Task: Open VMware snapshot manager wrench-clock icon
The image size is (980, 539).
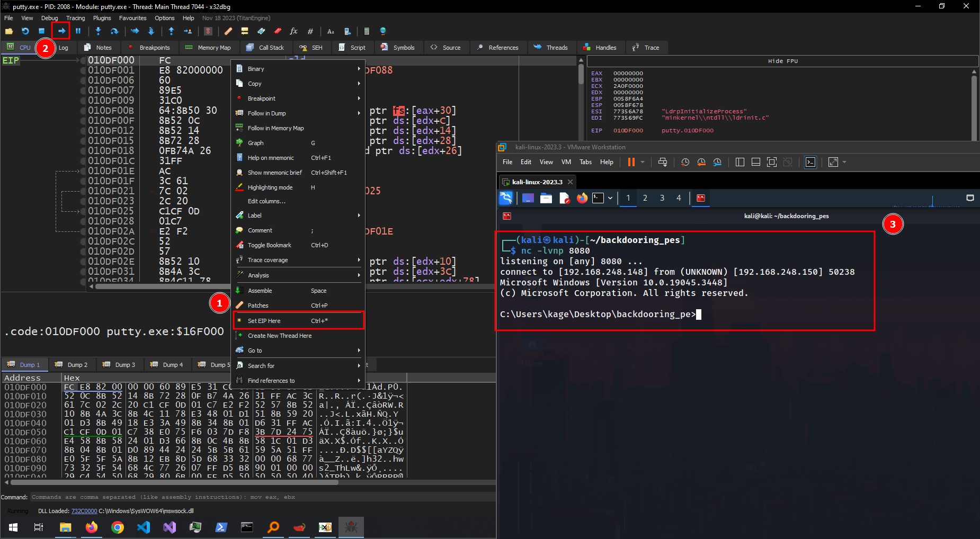Action: (717, 162)
